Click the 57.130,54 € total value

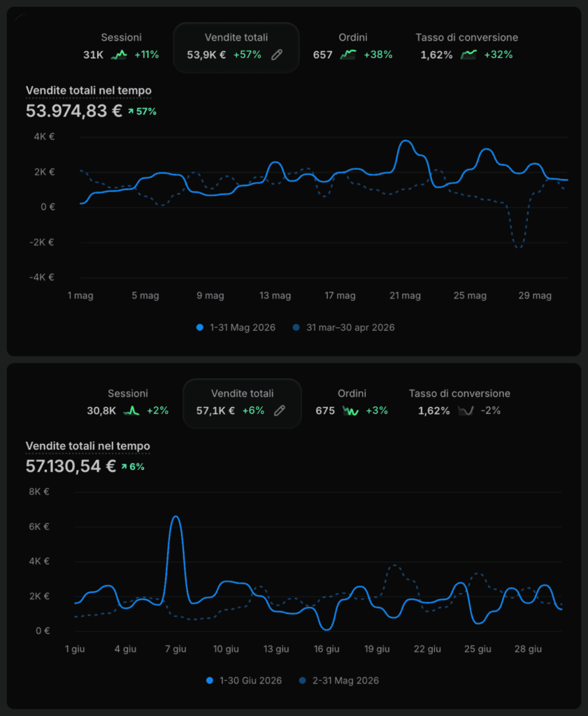71,466
